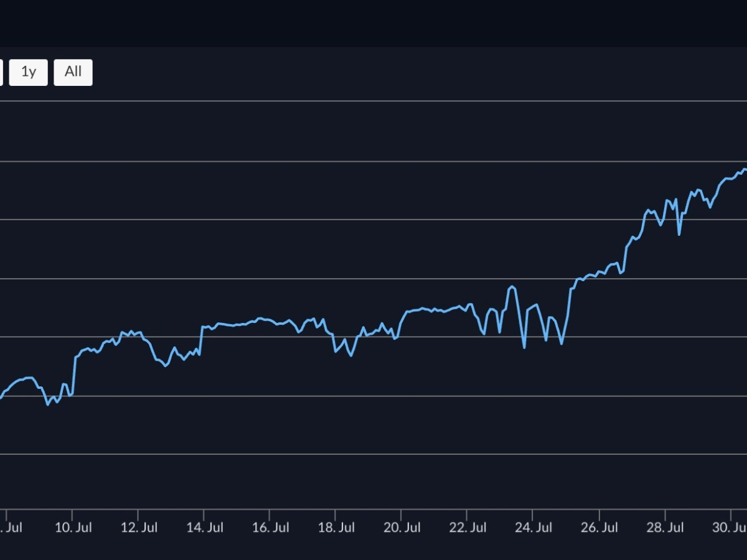Click the 30. Jul axis label
The width and height of the screenshot is (747, 560).
(x=730, y=527)
